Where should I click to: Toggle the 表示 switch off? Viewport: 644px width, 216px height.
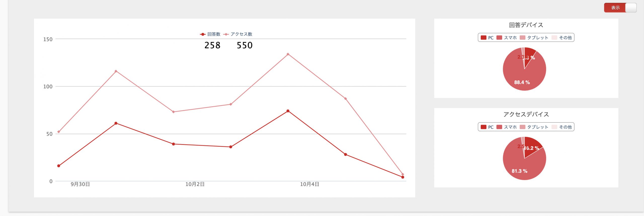pyautogui.click(x=620, y=8)
